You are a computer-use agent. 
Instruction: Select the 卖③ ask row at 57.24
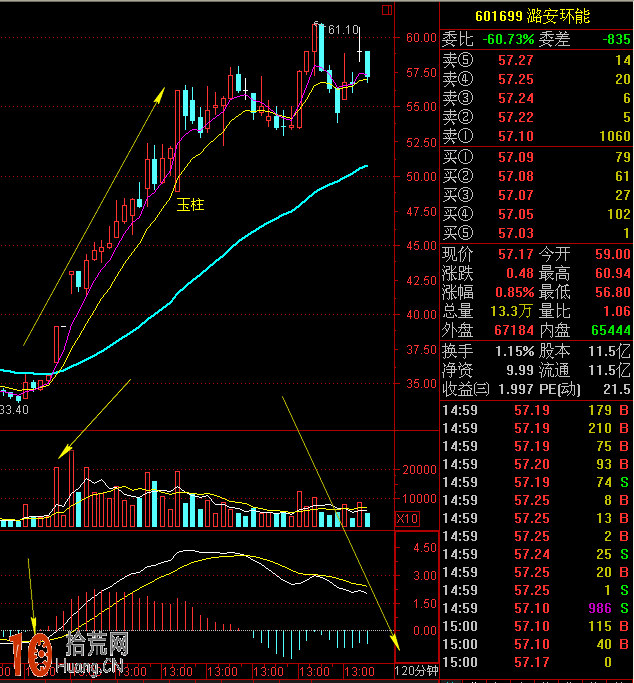point(536,98)
